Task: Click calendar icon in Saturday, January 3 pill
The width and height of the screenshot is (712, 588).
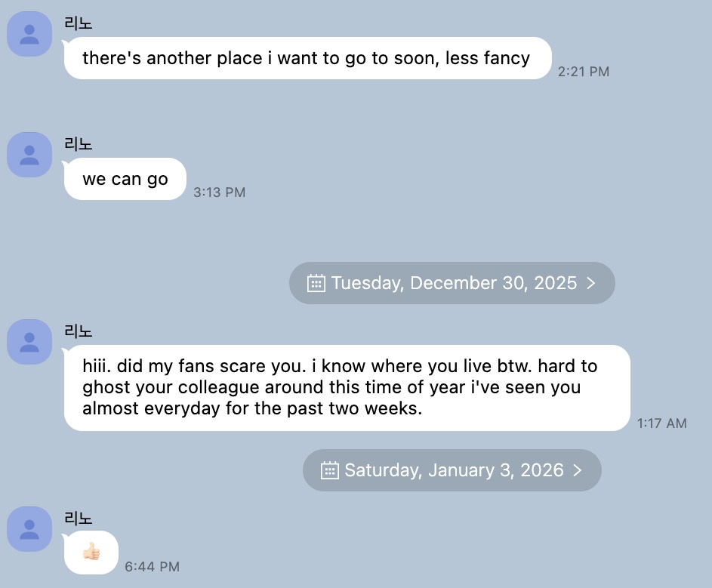Action: (330, 470)
